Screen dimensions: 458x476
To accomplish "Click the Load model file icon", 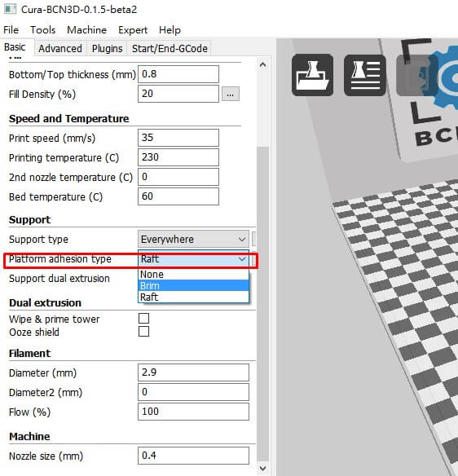I will 312,75.
